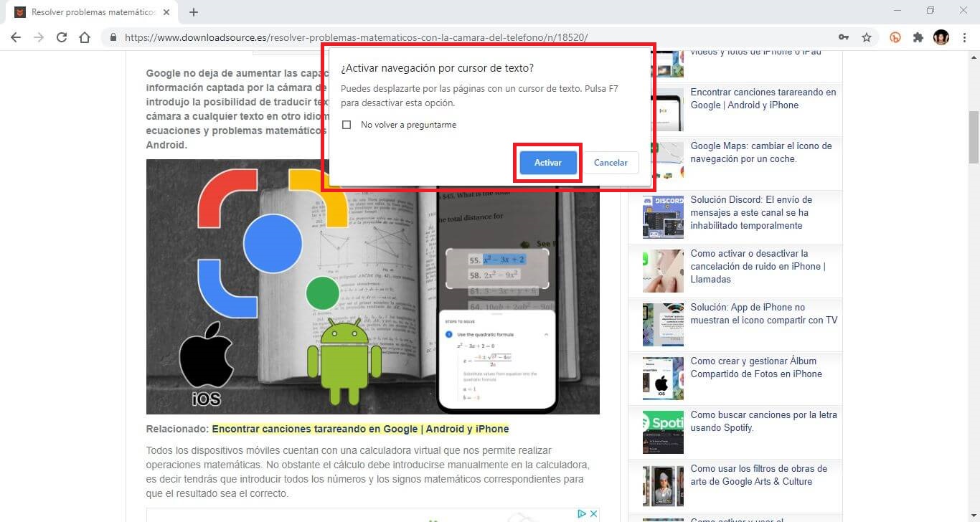Close the ad with X icon
The width and height of the screenshot is (980, 522).
(x=593, y=513)
